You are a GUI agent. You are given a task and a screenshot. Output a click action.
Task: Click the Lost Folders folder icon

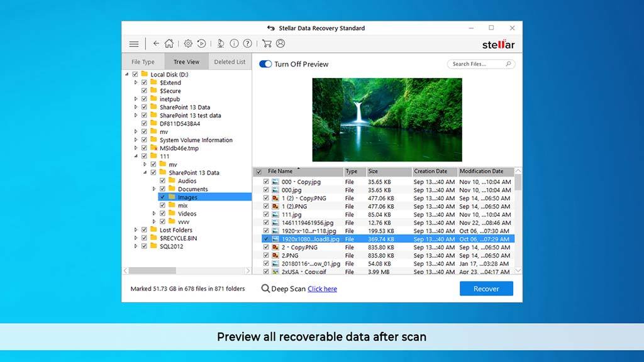click(153, 230)
